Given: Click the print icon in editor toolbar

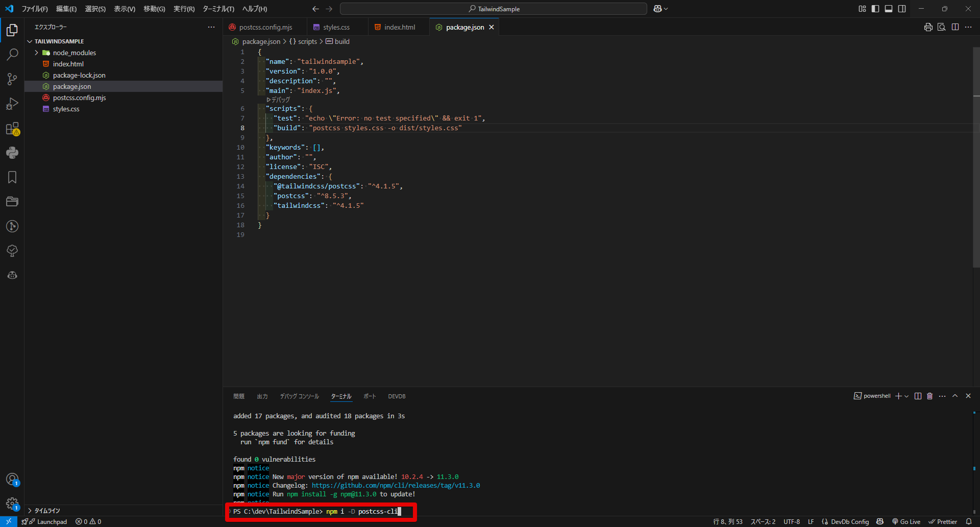Looking at the screenshot, I should coord(928,27).
